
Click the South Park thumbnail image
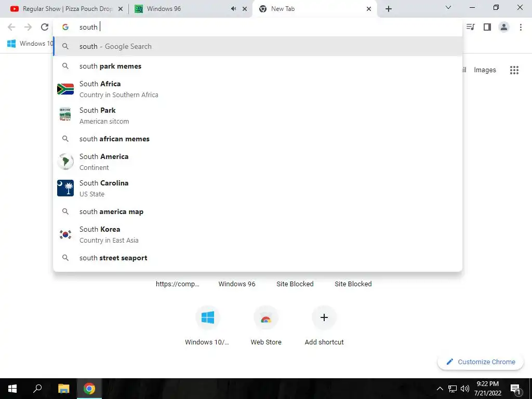pos(65,114)
